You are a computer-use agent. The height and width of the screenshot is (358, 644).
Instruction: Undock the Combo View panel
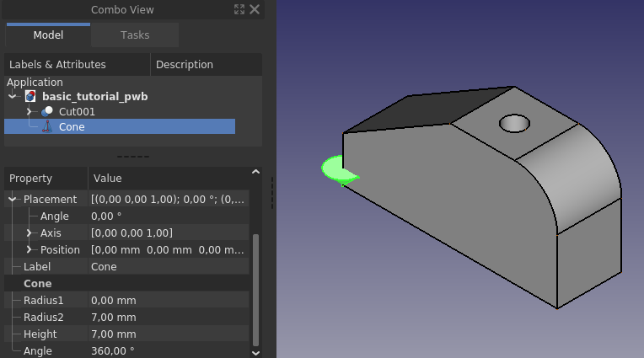pyautogui.click(x=239, y=9)
